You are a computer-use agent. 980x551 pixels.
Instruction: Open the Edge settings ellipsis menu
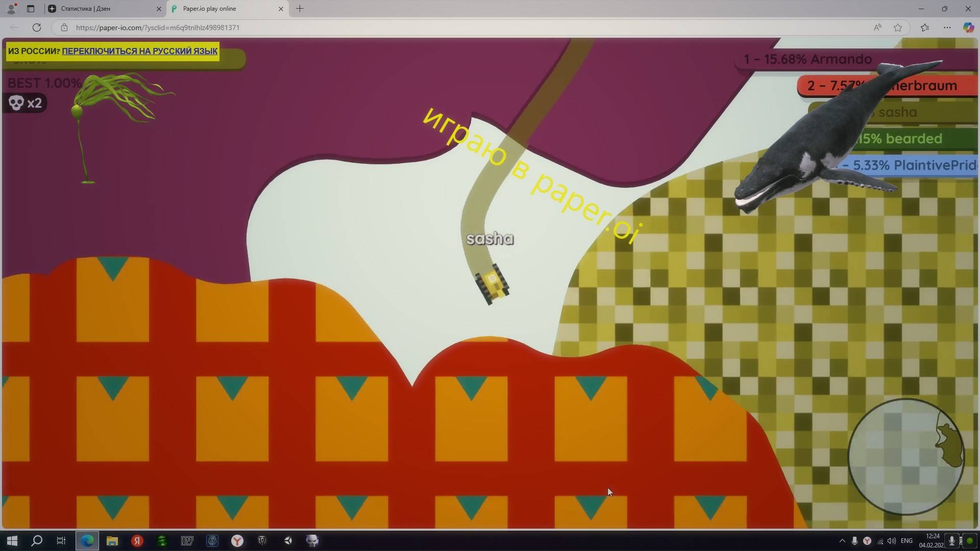coord(947,28)
